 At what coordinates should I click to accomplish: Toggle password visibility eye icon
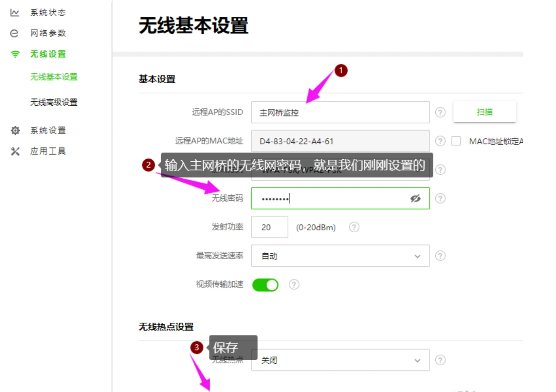(x=415, y=198)
